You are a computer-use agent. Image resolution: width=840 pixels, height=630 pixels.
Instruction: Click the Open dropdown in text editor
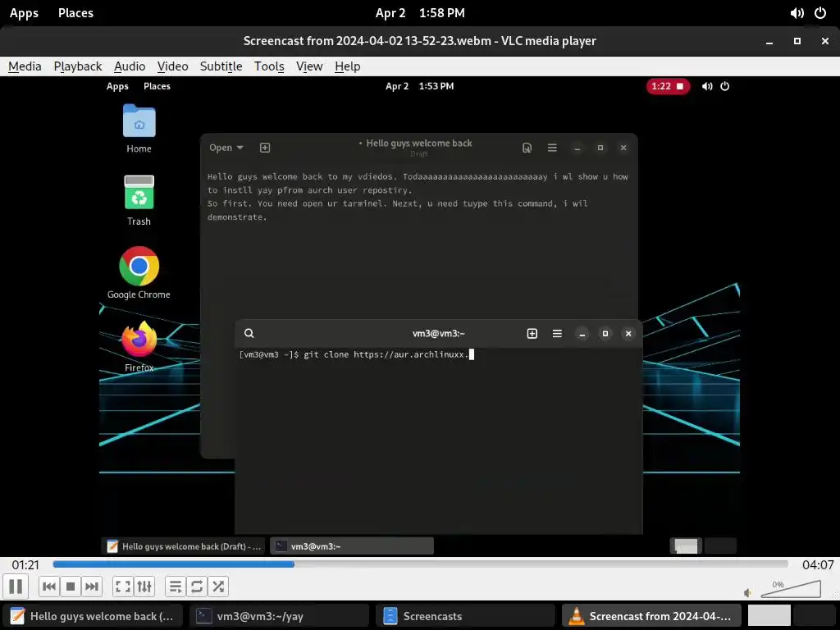click(x=226, y=148)
